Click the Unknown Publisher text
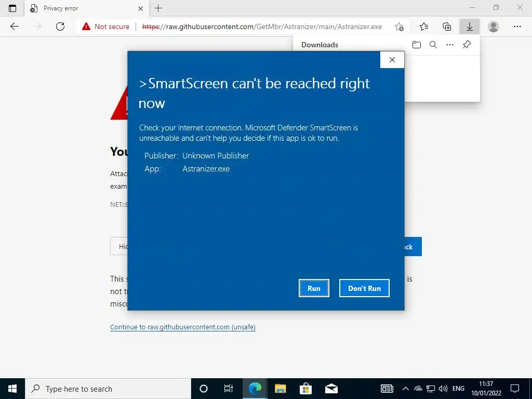 point(216,156)
